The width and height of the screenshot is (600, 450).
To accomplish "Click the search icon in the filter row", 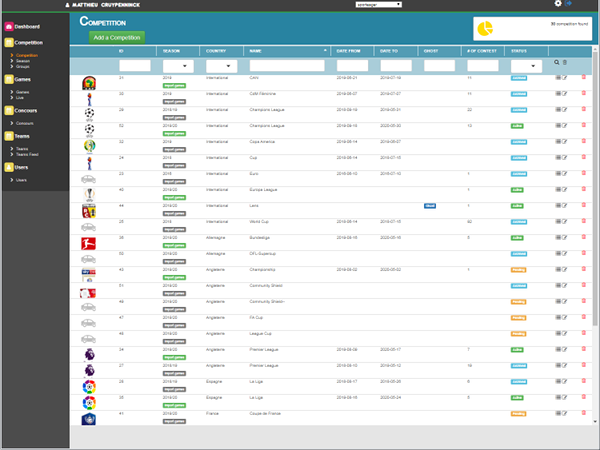I will (x=557, y=63).
